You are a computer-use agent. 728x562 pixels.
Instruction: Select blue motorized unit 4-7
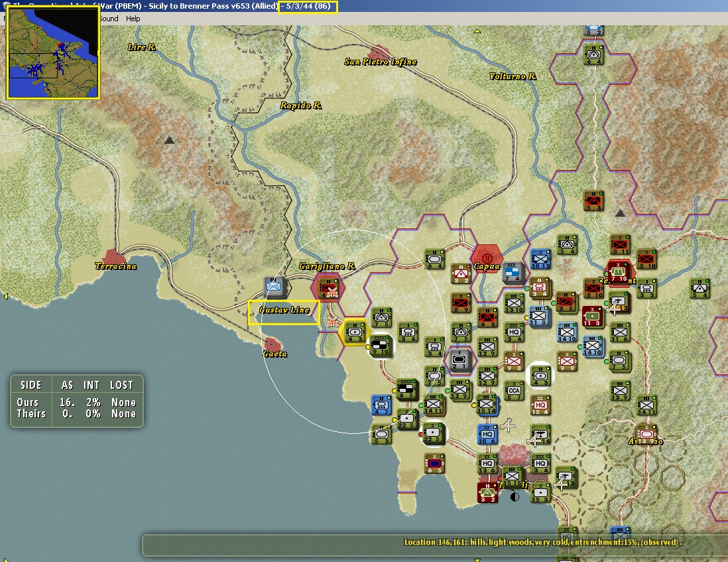(x=382, y=405)
